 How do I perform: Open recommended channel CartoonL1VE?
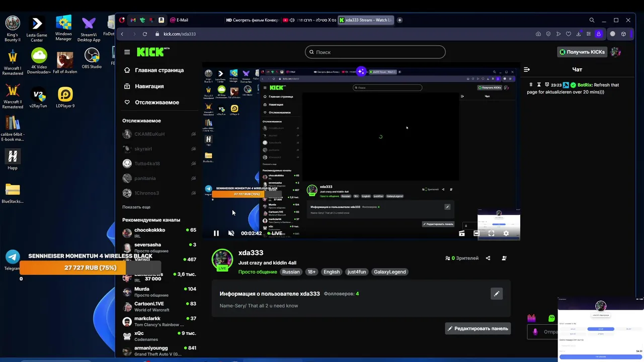(159, 306)
